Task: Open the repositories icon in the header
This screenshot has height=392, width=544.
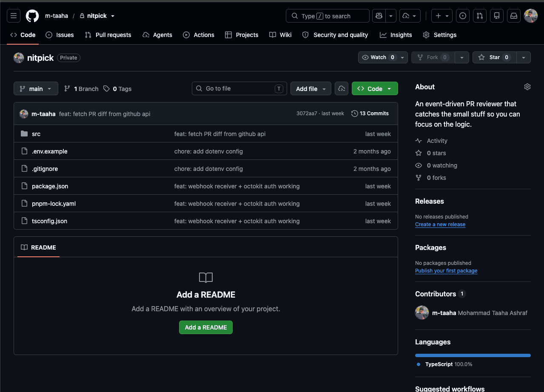Action: [497, 16]
